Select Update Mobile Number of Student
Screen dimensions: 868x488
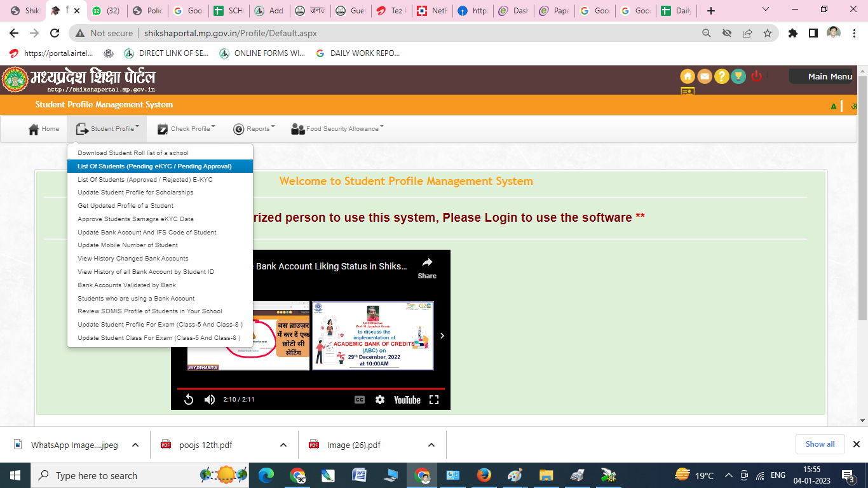pyautogui.click(x=128, y=245)
